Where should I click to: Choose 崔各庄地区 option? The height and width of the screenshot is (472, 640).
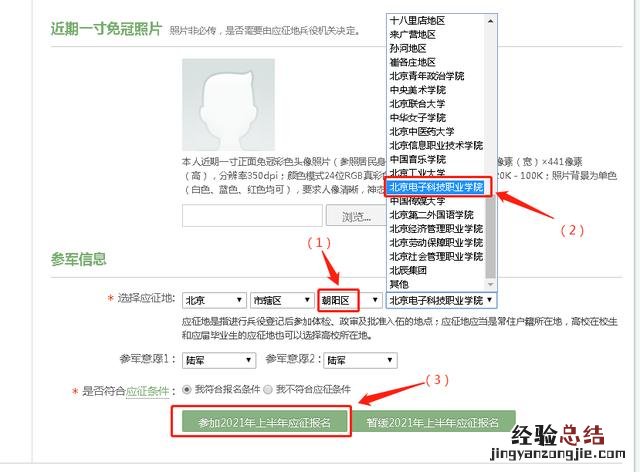pos(436,62)
